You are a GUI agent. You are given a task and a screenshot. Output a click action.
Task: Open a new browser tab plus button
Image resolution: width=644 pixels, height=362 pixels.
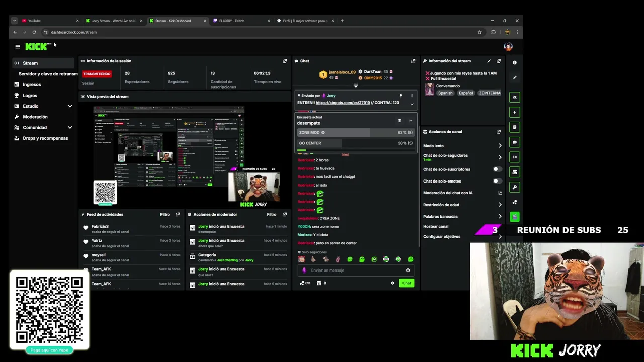coord(342,21)
